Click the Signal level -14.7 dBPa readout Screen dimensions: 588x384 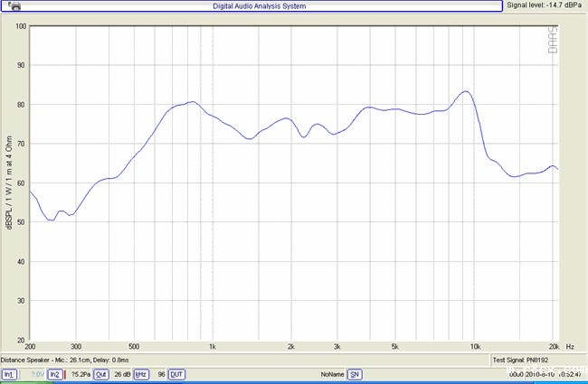(x=545, y=6)
